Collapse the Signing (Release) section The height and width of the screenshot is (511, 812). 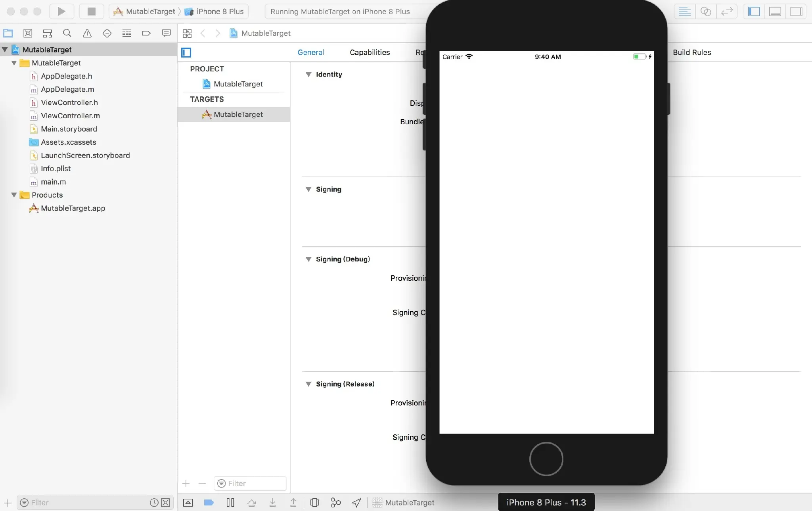pos(308,384)
